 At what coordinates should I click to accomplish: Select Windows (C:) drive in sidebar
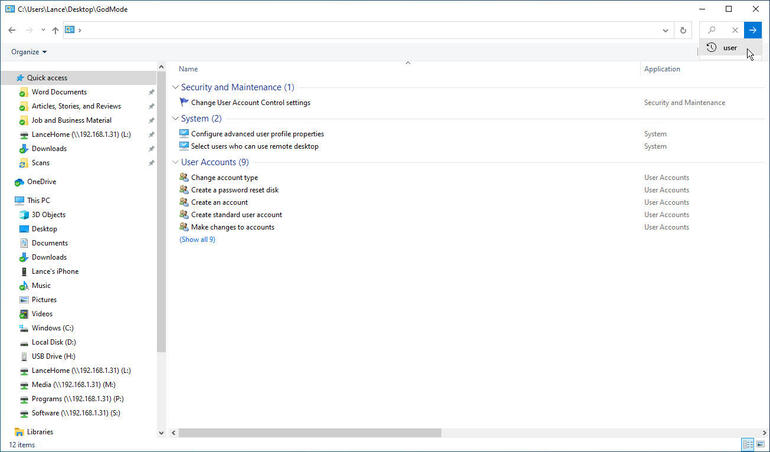[x=52, y=328]
